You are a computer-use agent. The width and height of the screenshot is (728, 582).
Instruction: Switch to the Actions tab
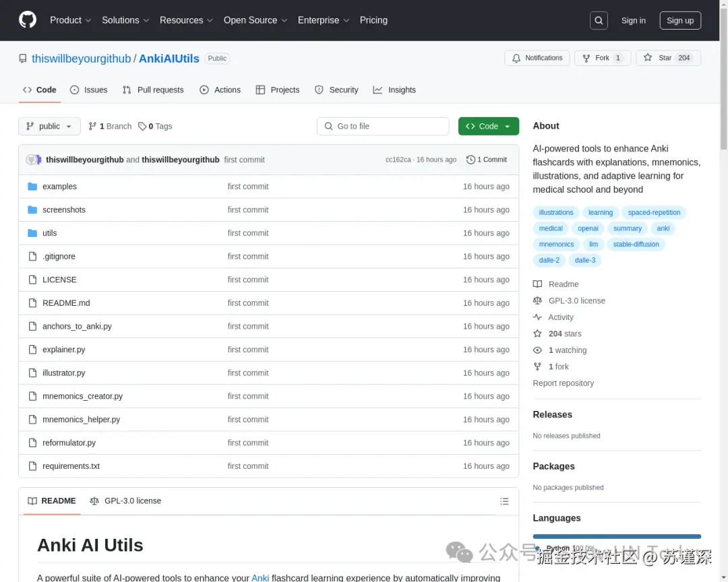pyautogui.click(x=220, y=90)
